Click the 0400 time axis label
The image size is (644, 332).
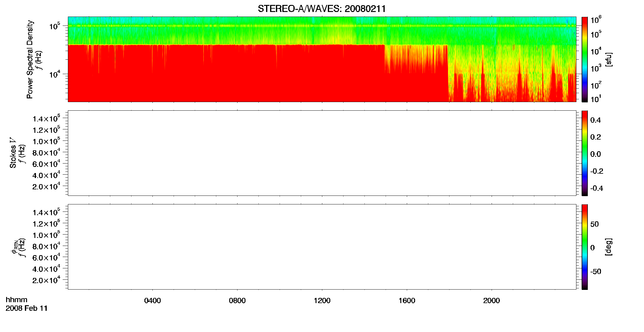tap(152, 301)
